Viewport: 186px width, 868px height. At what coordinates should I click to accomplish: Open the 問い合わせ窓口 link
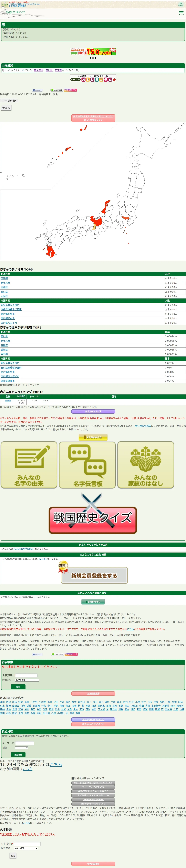click(x=143, y=426)
